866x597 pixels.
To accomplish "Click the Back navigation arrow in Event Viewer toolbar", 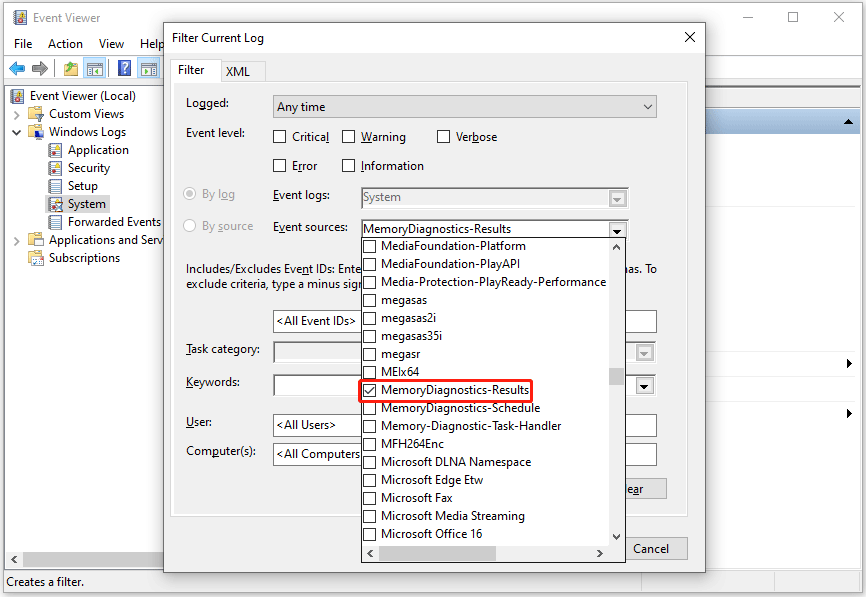I will click(x=17, y=68).
